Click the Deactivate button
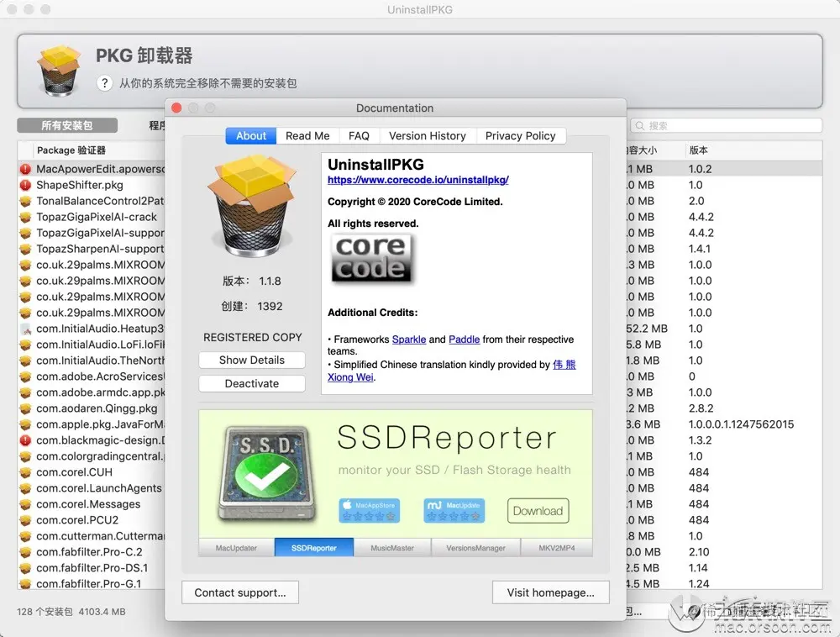Image resolution: width=840 pixels, height=637 pixels. point(252,383)
